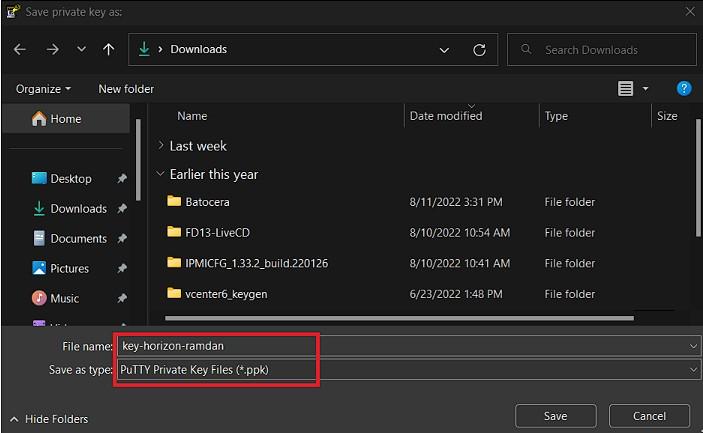703x433 pixels.
Task: Change view layout icon
Action: (625, 89)
